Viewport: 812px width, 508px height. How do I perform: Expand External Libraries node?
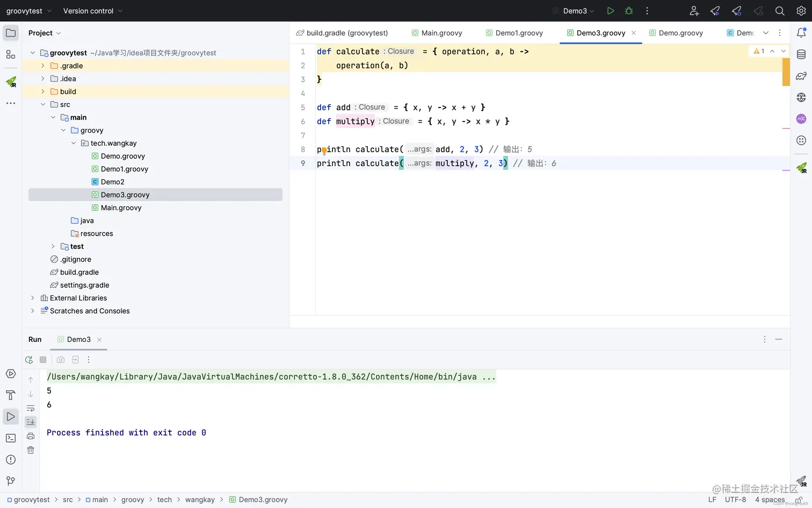click(x=33, y=298)
